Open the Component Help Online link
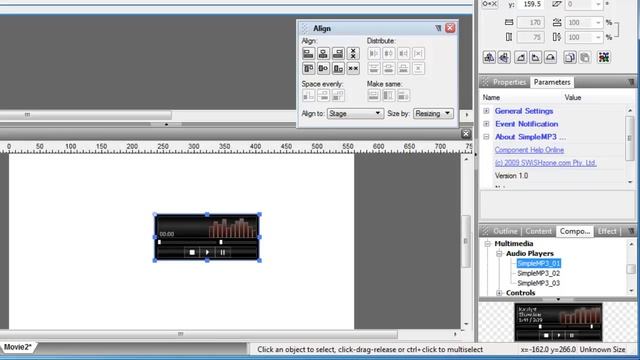This screenshot has height=360, width=640. pos(529,150)
